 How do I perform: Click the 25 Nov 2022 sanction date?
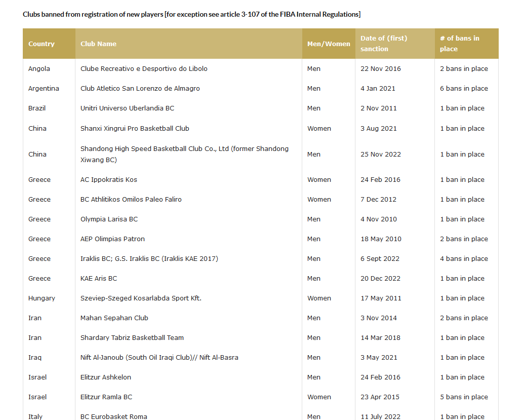click(x=381, y=154)
